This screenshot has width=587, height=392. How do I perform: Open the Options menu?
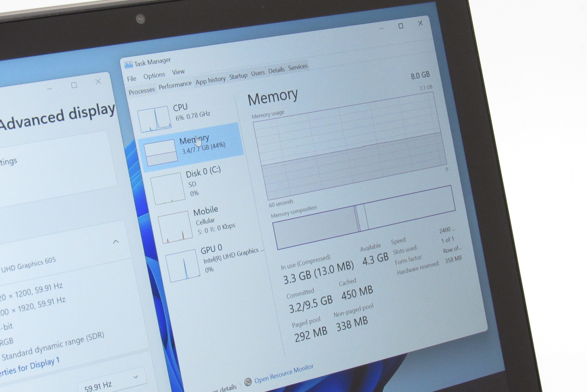point(154,76)
